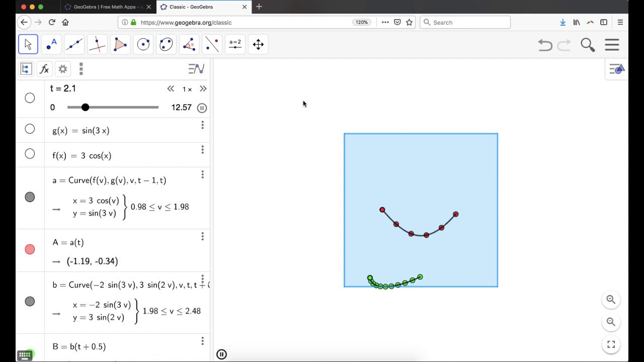Image resolution: width=644 pixels, height=362 pixels.
Task: Reload the current page
Action: point(51,22)
